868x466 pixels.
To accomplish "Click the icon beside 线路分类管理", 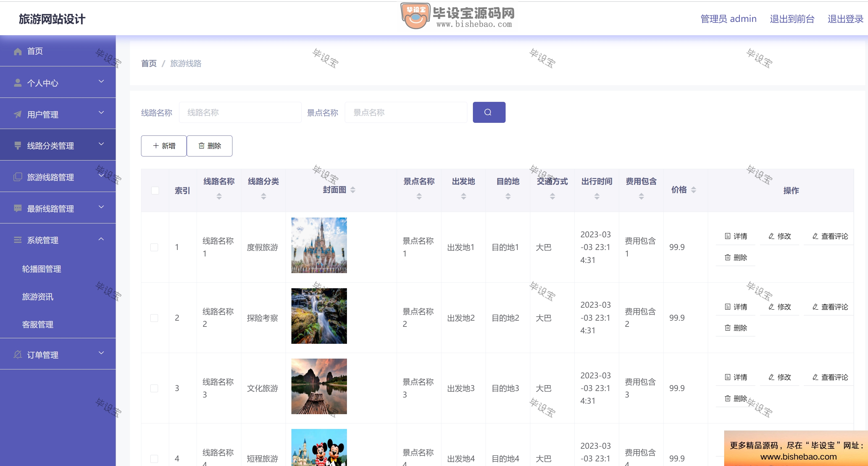I will click(x=18, y=146).
